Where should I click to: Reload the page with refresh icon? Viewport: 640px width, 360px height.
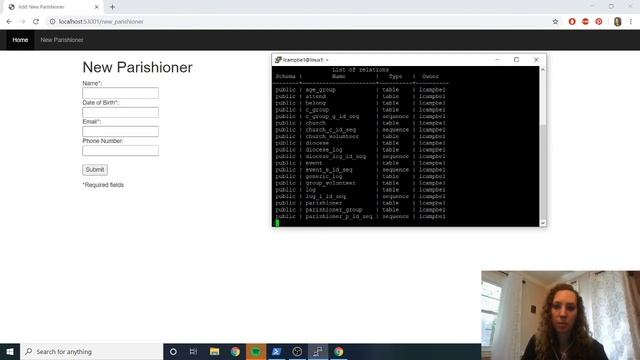point(36,22)
